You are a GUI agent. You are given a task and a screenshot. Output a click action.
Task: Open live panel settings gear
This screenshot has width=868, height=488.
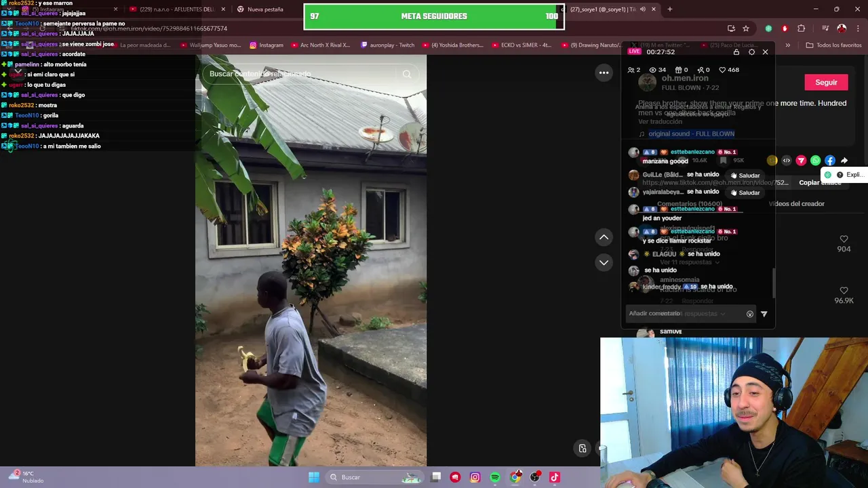click(751, 52)
